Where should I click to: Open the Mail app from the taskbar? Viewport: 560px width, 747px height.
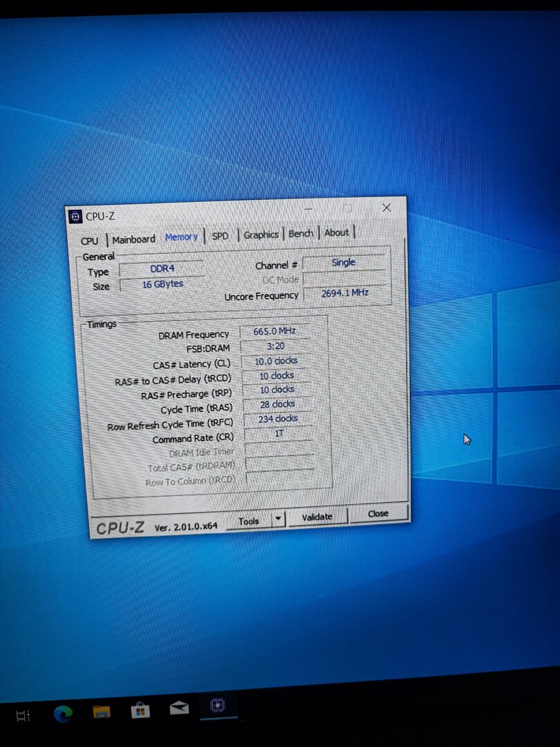pos(179,708)
